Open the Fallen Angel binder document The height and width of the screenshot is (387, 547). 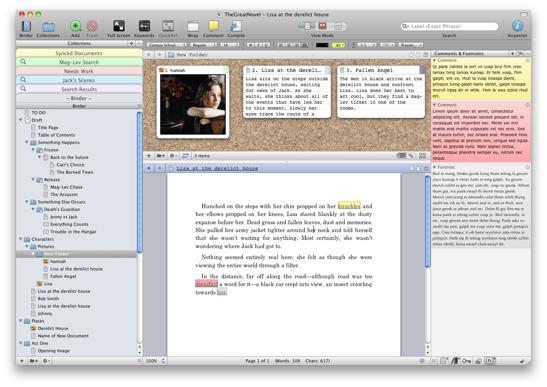point(63,276)
